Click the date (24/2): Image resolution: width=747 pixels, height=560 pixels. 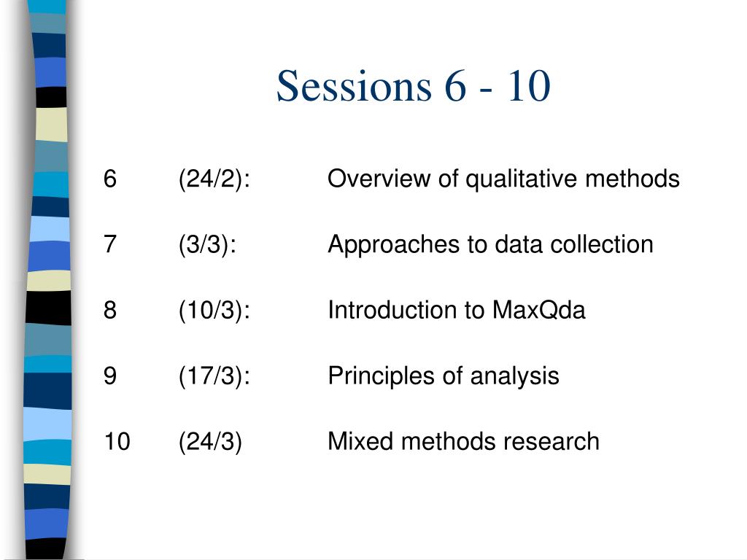214,179
